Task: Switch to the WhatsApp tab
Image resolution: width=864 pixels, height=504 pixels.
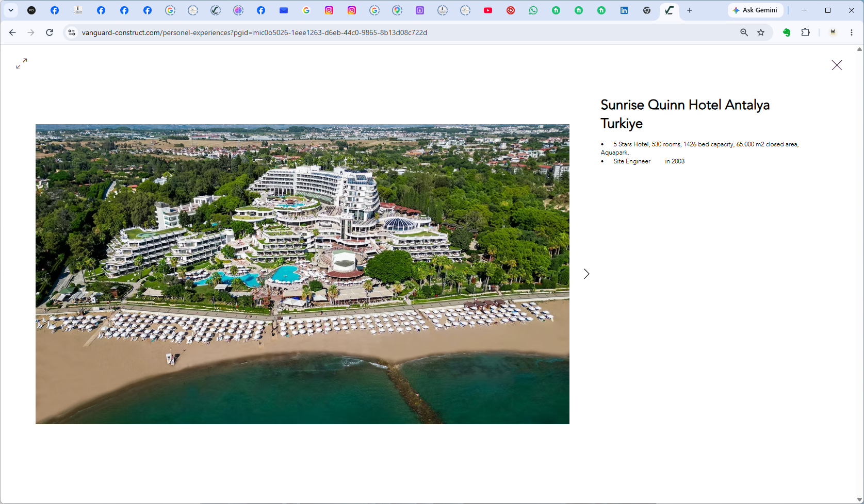Action: pyautogui.click(x=533, y=10)
